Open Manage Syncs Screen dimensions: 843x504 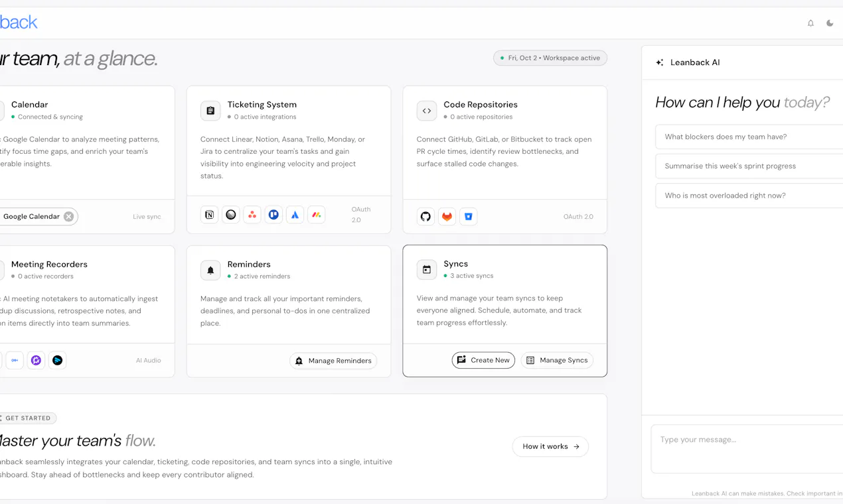(x=557, y=360)
